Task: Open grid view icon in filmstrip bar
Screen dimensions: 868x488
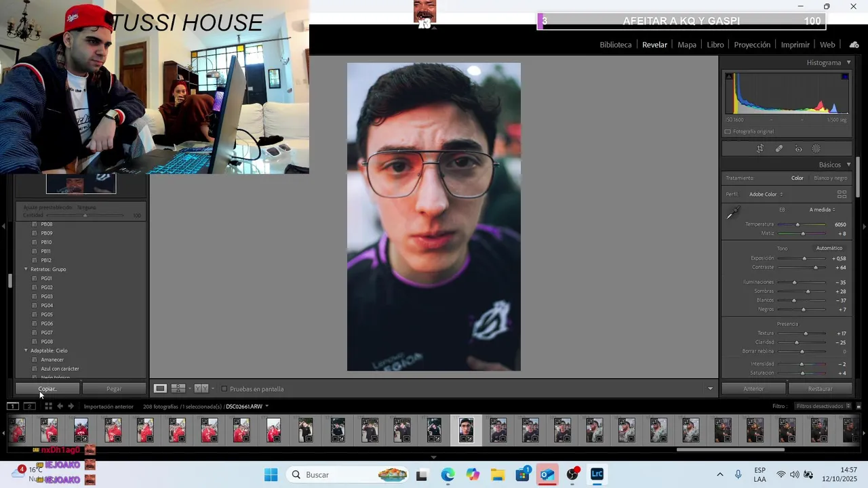Action: (x=48, y=406)
